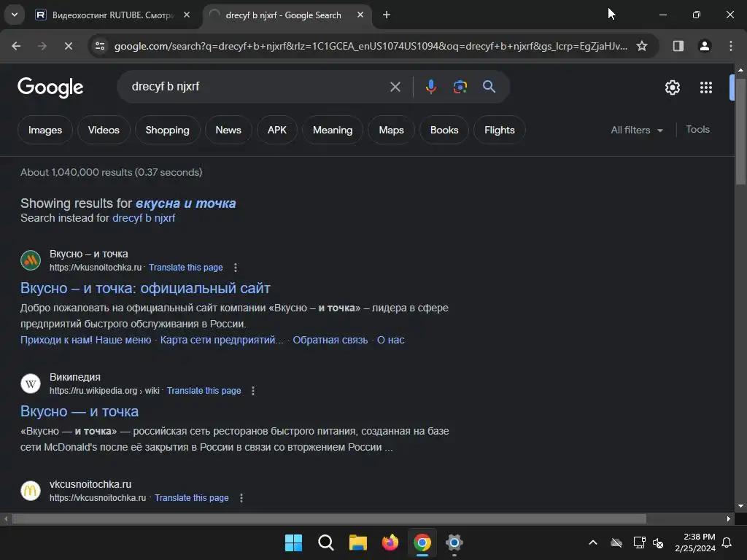Bookmark this page with star icon

click(x=642, y=46)
